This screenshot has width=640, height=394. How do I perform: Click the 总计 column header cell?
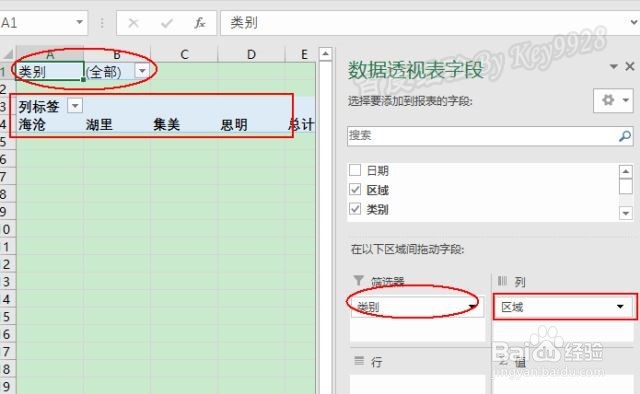tap(301, 124)
